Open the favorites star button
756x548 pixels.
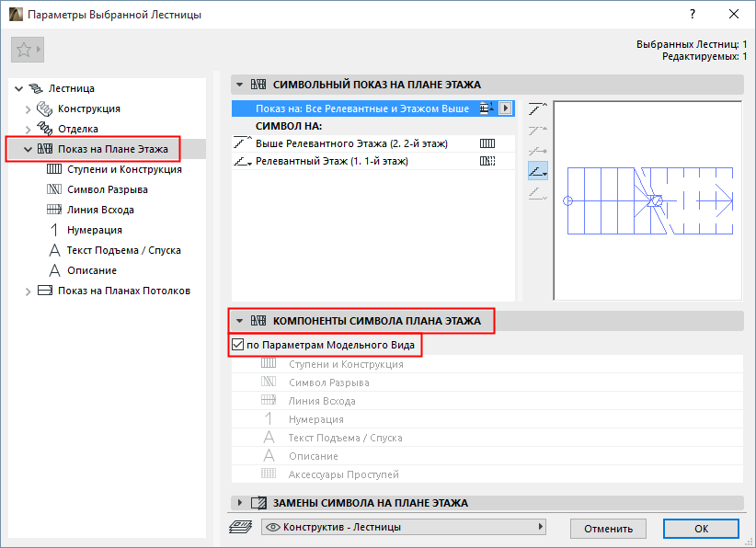click(x=28, y=50)
